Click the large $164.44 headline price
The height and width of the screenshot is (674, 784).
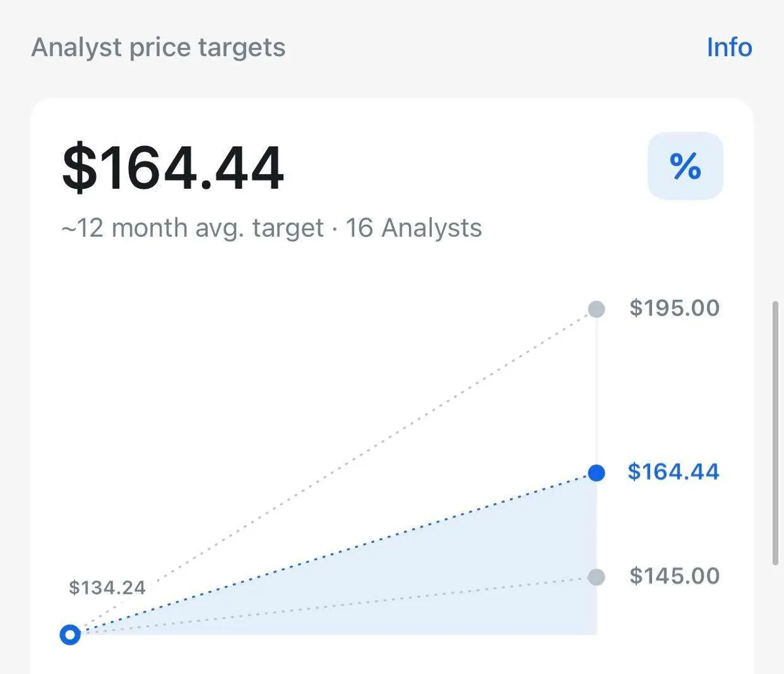(x=173, y=168)
